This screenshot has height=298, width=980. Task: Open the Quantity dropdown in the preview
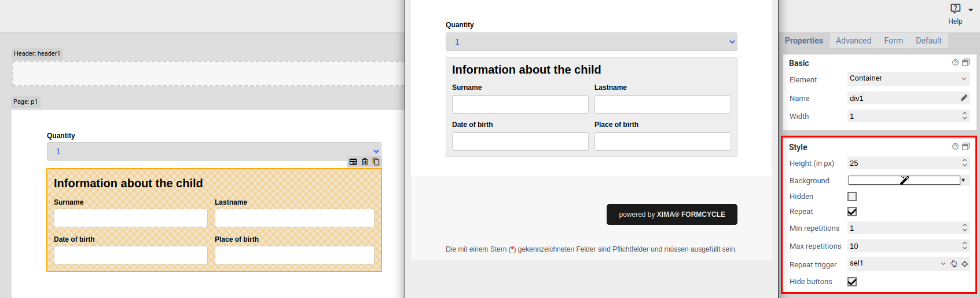pyautogui.click(x=591, y=42)
